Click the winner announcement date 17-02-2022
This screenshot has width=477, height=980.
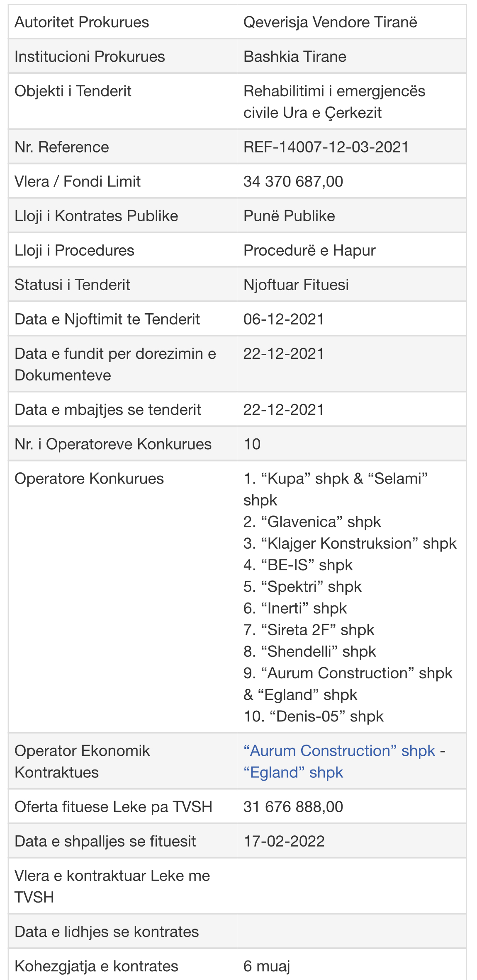284,841
